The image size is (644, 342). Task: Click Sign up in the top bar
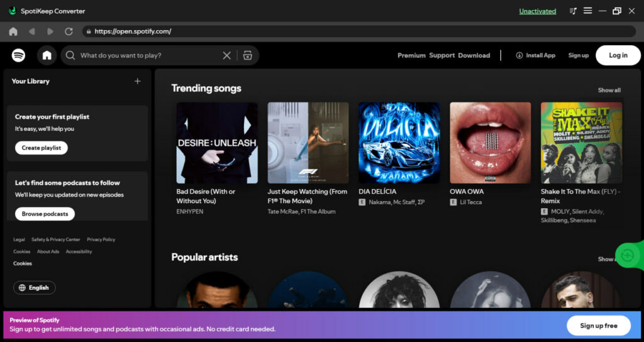pos(579,55)
